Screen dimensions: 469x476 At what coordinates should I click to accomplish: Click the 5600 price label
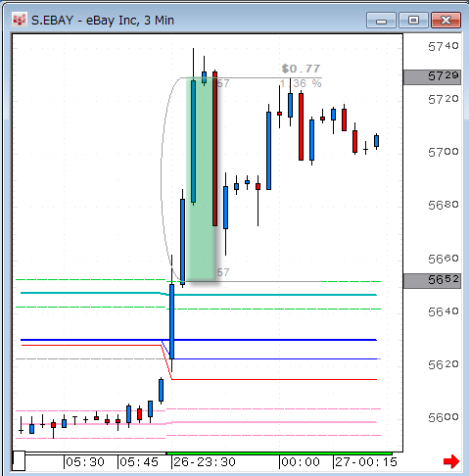[x=444, y=417]
